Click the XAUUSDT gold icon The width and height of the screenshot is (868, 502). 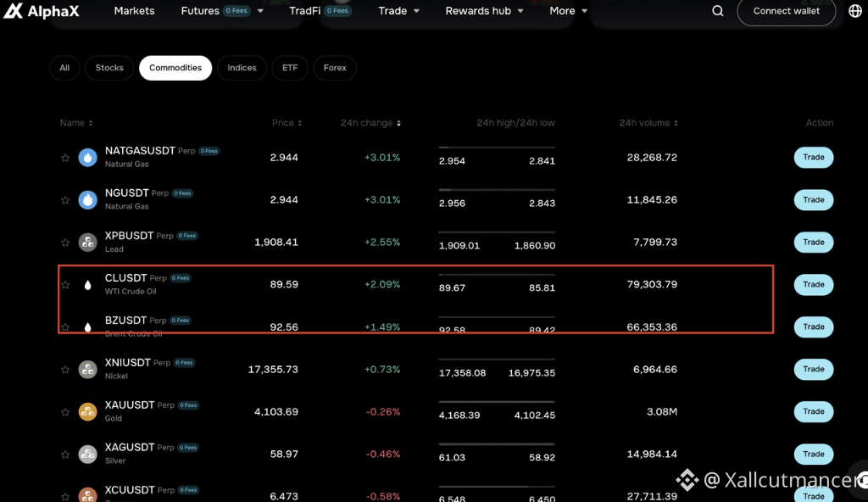click(87, 412)
